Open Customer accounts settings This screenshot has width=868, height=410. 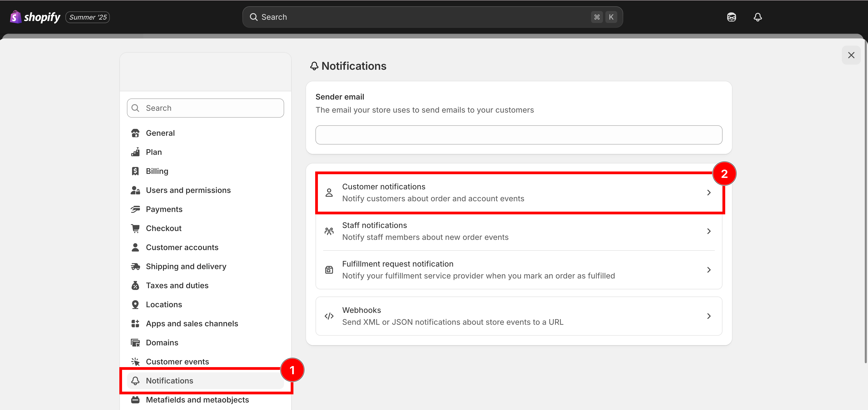[x=205, y=248]
